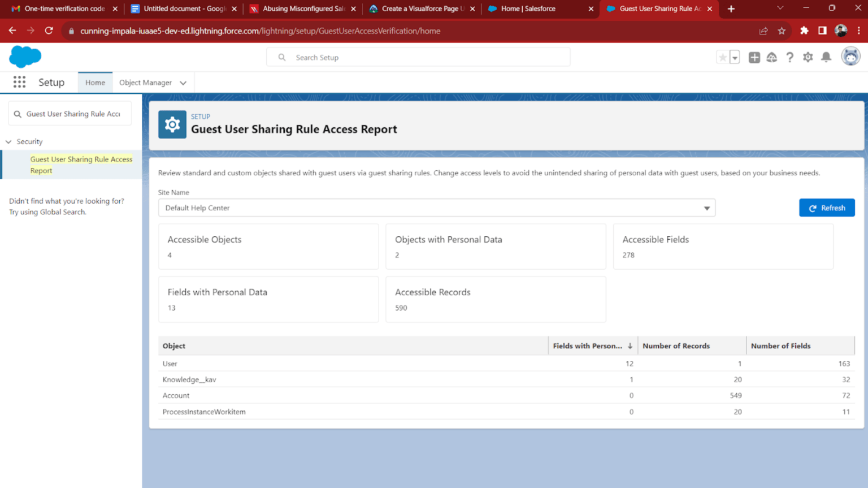Switch to the Home tab in Setup
This screenshot has width=868, height=488.
(x=95, y=82)
